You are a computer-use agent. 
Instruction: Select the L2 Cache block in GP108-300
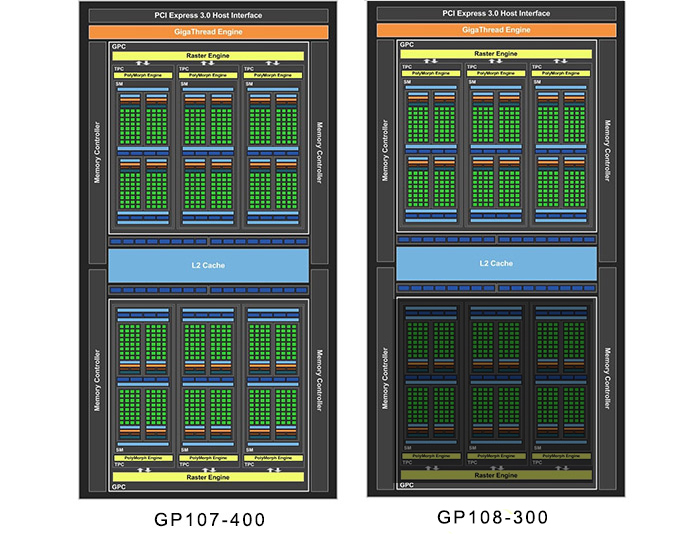pos(496,263)
